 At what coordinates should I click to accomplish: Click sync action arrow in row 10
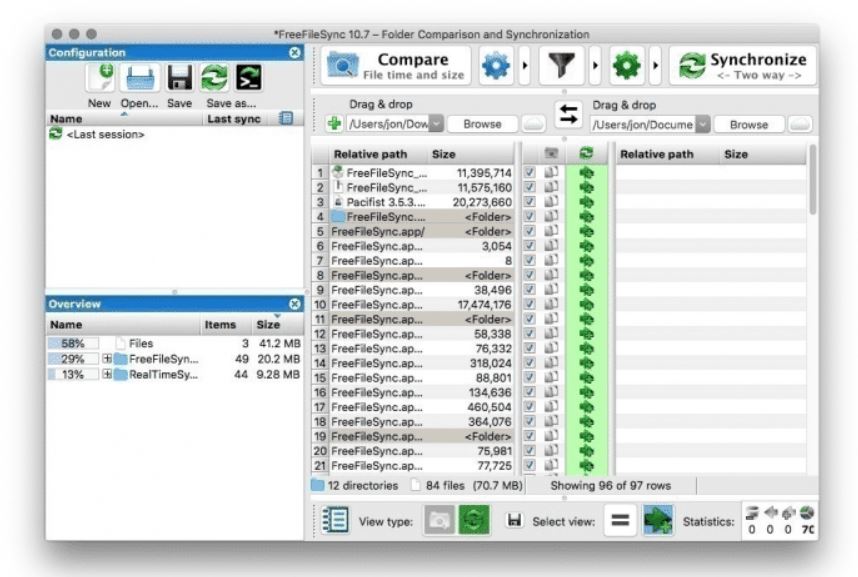click(587, 304)
